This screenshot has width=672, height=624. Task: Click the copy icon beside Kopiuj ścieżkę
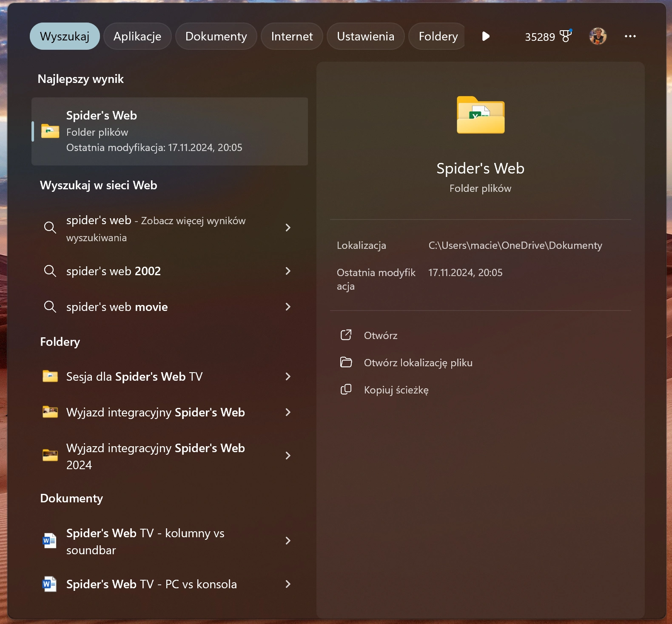[346, 390]
